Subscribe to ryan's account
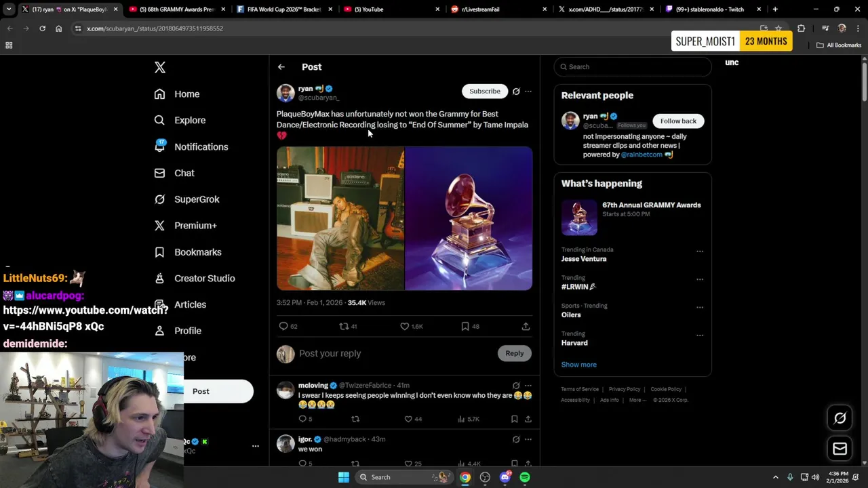The image size is (868, 488). click(x=485, y=91)
